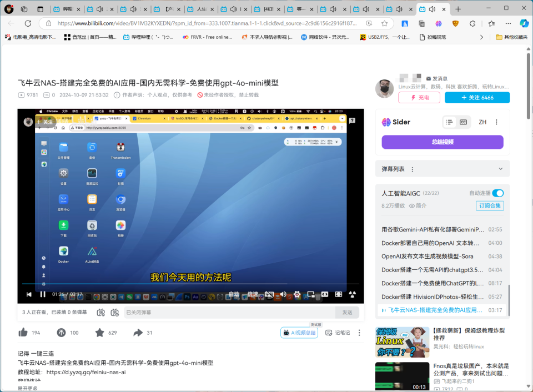Show playlist 简介 description
Viewport: 533px width, 392px height.
[418, 205]
